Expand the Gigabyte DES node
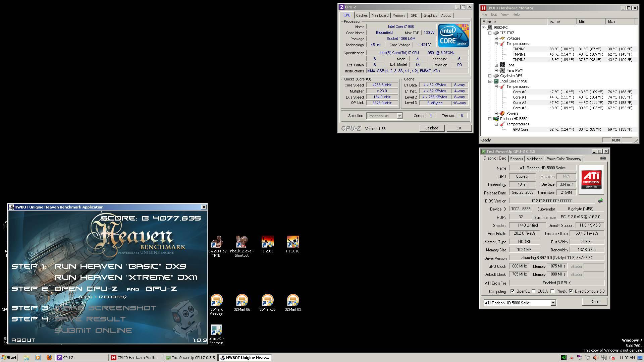The height and width of the screenshot is (362, 644). 490,76
